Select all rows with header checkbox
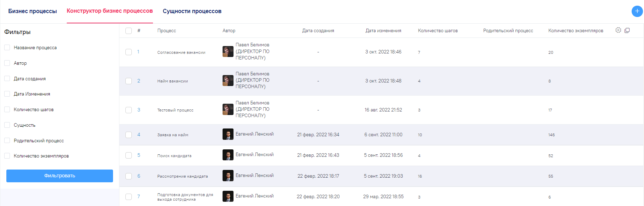644x206 pixels. tap(129, 31)
